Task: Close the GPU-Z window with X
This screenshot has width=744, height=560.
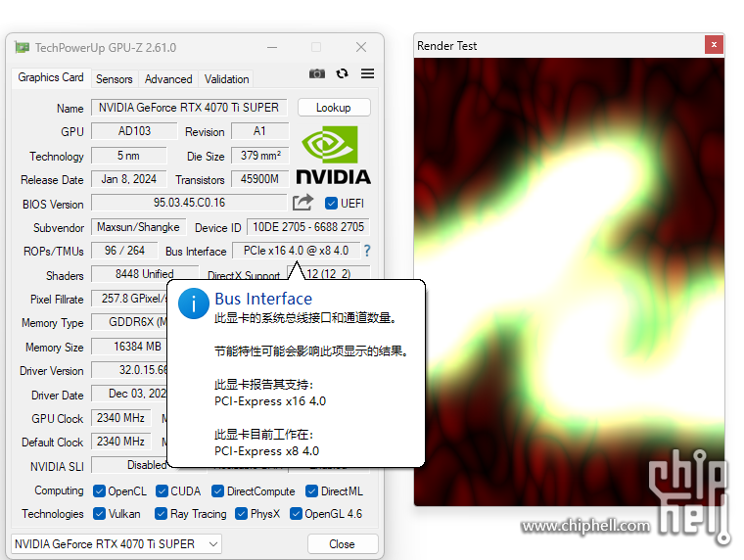Action: pyautogui.click(x=361, y=47)
